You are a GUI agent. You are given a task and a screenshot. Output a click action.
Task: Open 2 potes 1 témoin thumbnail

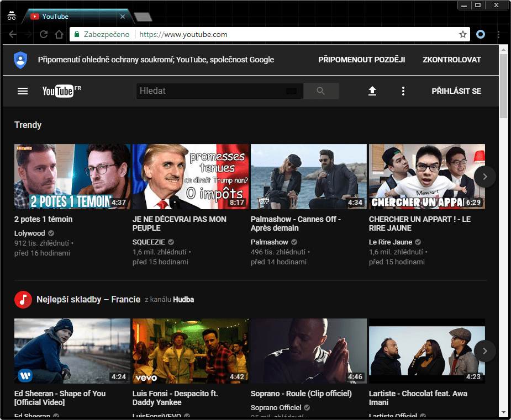pos(72,177)
